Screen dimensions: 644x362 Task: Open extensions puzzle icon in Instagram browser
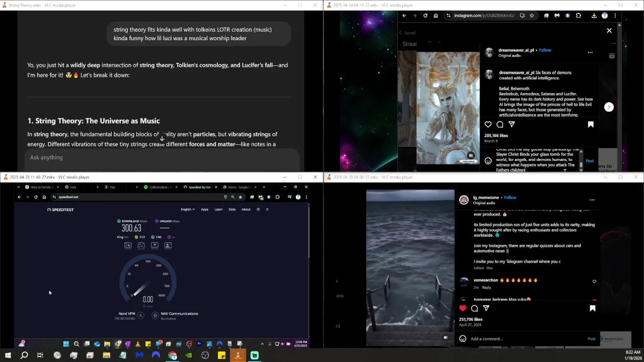578,16
